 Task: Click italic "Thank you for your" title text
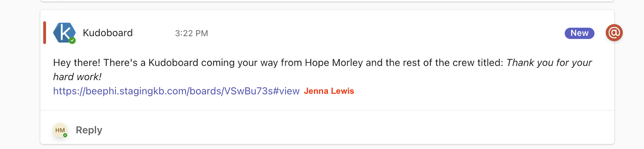(549, 63)
